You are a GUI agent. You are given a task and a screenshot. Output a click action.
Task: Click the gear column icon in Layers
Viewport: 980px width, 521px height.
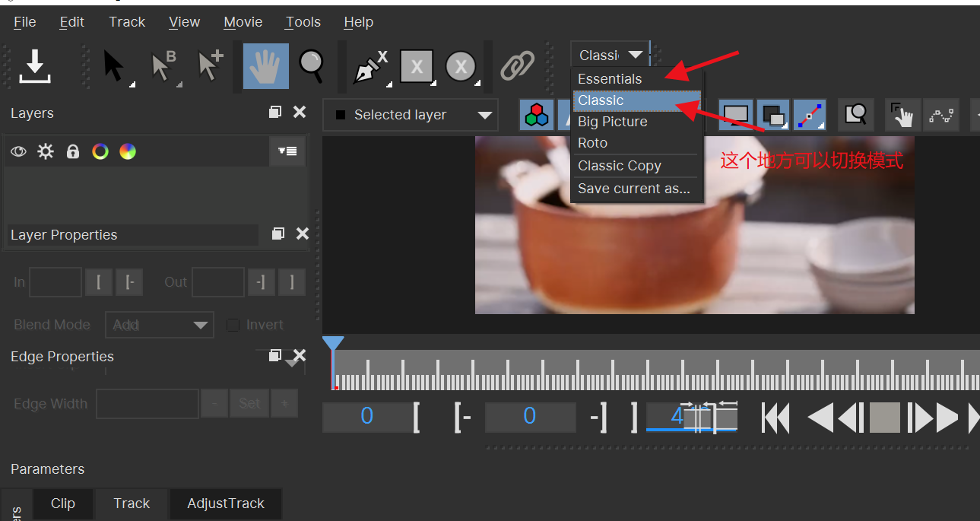[46, 151]
